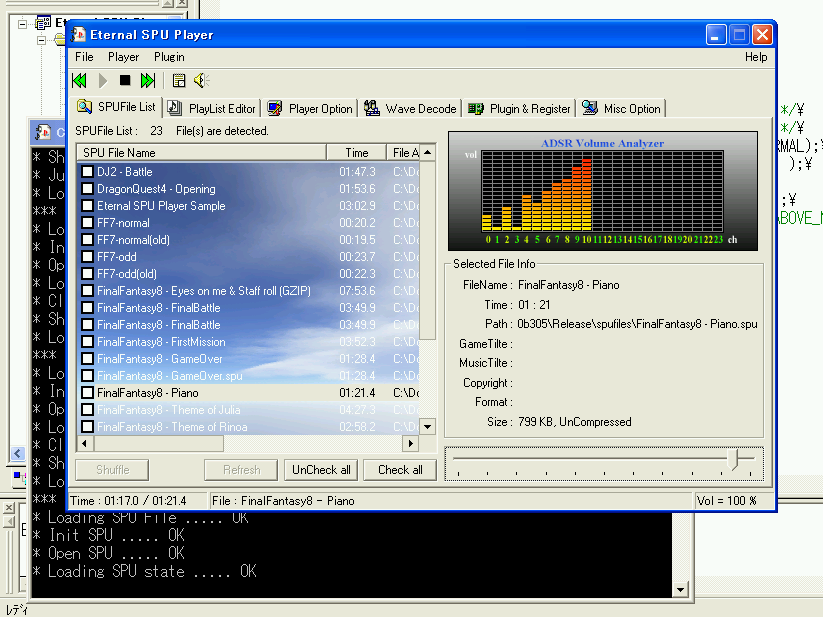
Task: Click the ADSR Volume Analyzer display
Action: 603,191
